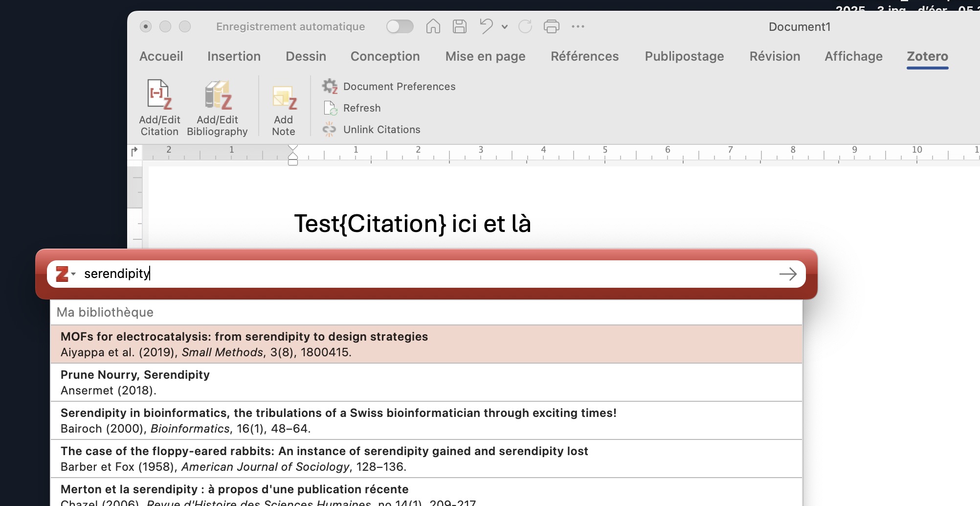Click the first-line indent marker on ruler
The image size is (980, 506).
point(293,148)
